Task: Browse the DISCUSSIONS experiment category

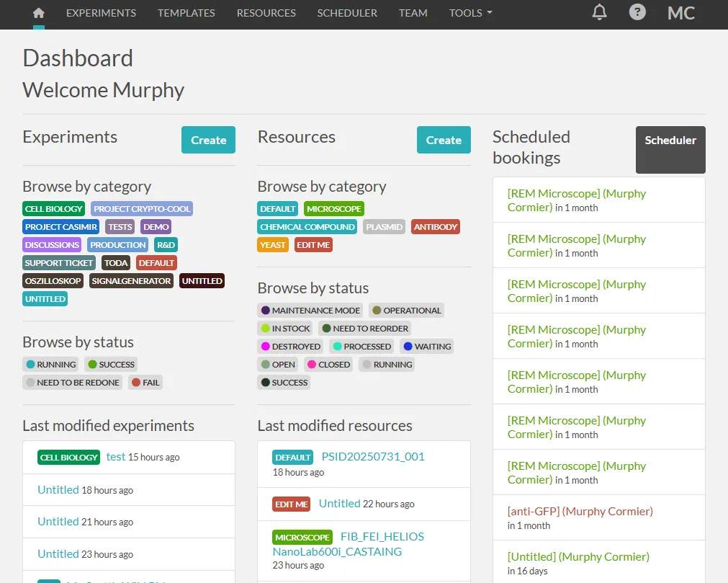Action: click(x=52, y=245)
